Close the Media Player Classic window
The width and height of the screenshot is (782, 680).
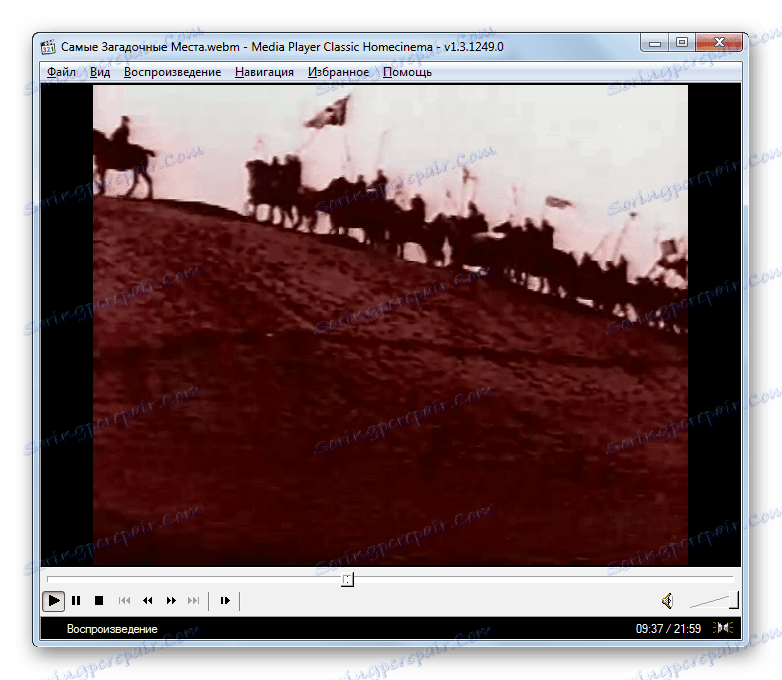719,43
